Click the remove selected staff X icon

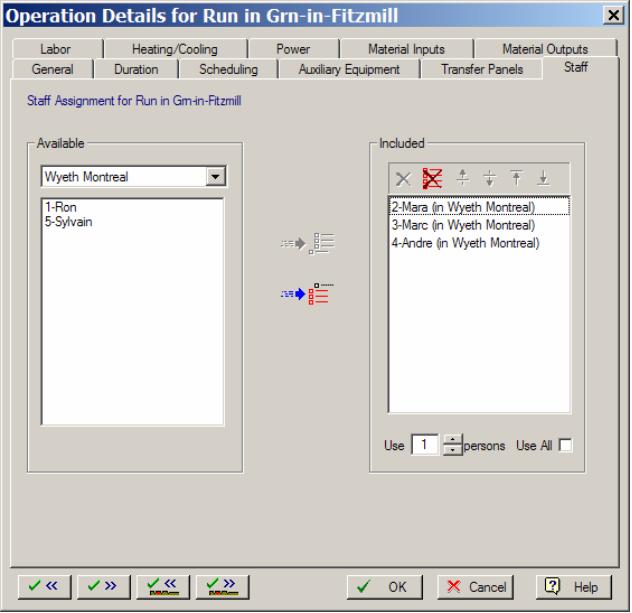coord(403,179)
